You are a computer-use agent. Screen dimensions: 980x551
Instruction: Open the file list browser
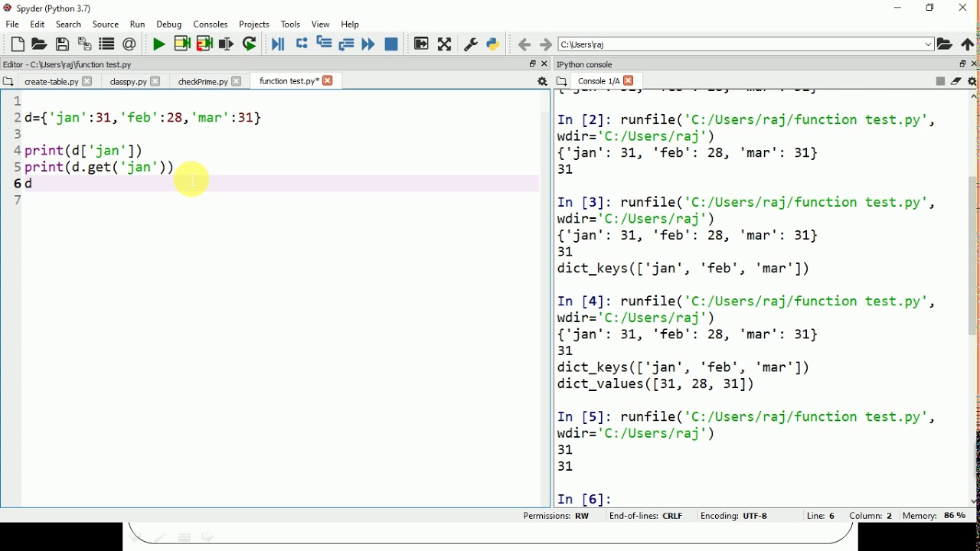click(x=107, y=44)
